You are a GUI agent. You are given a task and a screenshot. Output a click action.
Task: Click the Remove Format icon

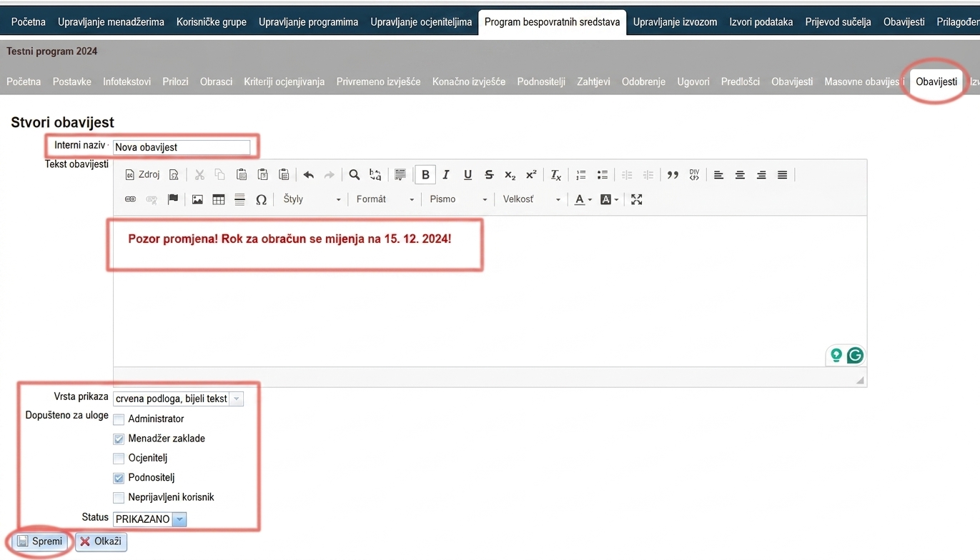[x=555, y=174]
